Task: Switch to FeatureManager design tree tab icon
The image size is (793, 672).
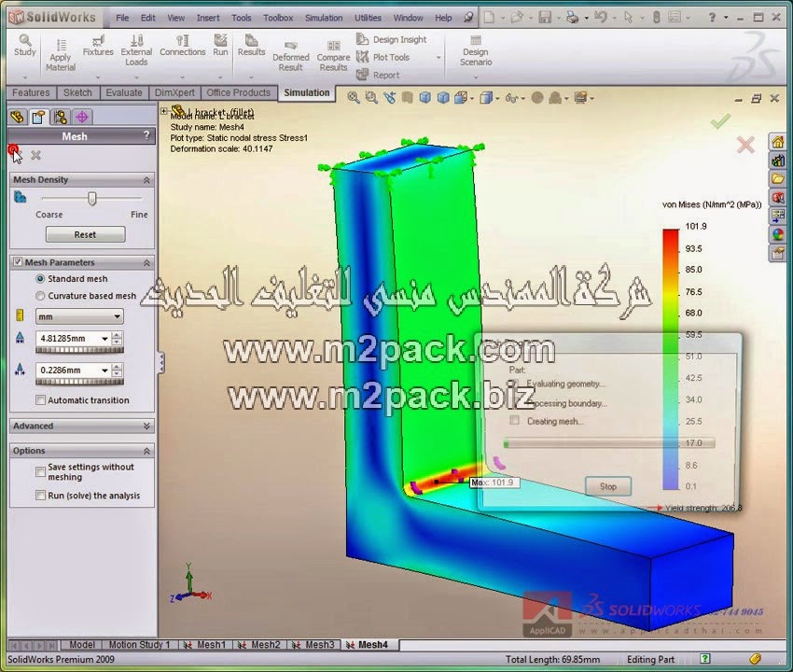Action: [x=17, y=118]
